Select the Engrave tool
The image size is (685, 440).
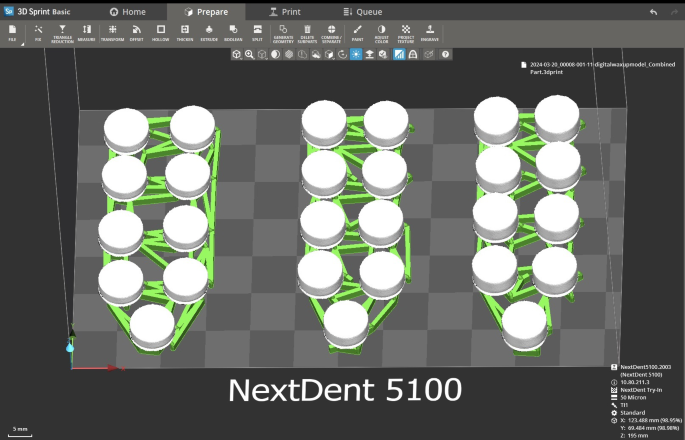point(430,33)
